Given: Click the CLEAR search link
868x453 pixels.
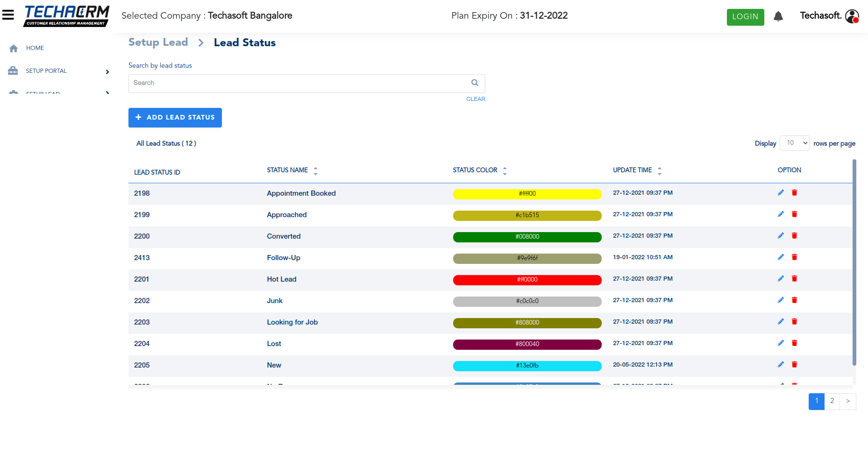Looking at the screenshot, I should 476,99.
